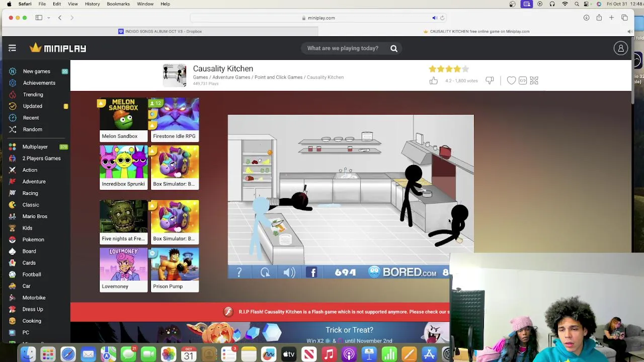Screen dimensions: 644x362
Task: Open the user account profile icon
Action: point(621,48)
